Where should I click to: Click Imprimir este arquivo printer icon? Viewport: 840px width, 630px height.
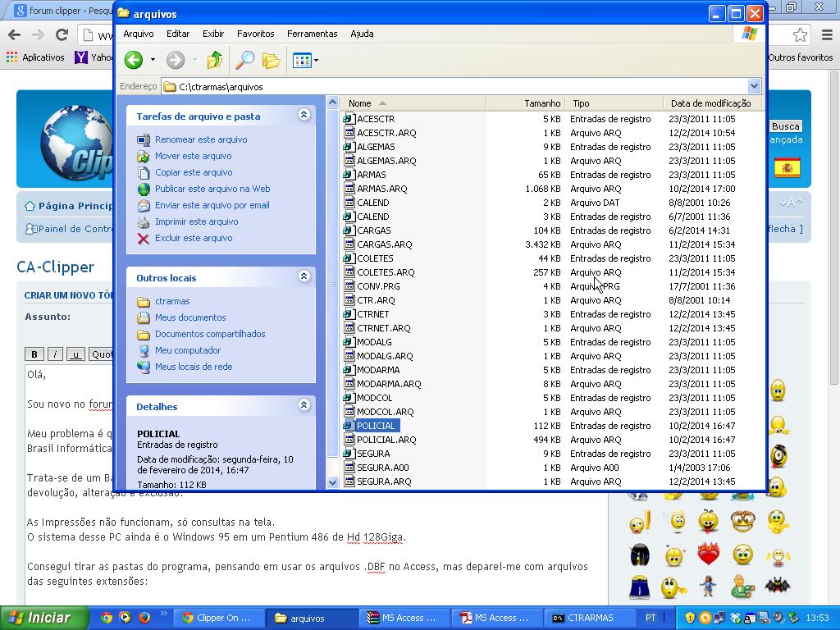point(144,222)
